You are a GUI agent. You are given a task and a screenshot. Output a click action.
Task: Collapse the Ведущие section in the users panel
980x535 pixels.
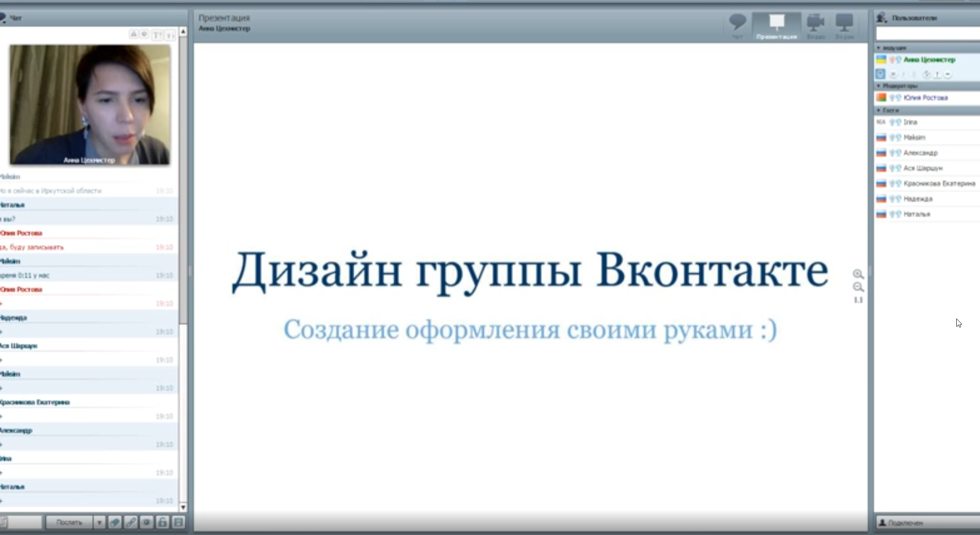coord(879,48)
